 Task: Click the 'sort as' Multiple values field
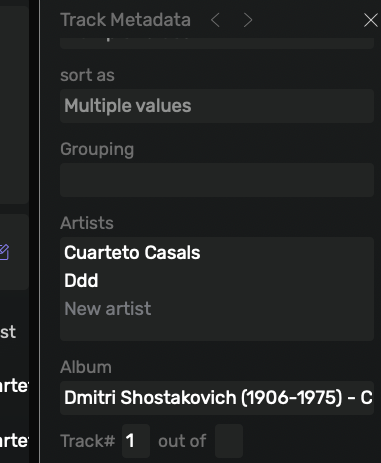point(217,106)
